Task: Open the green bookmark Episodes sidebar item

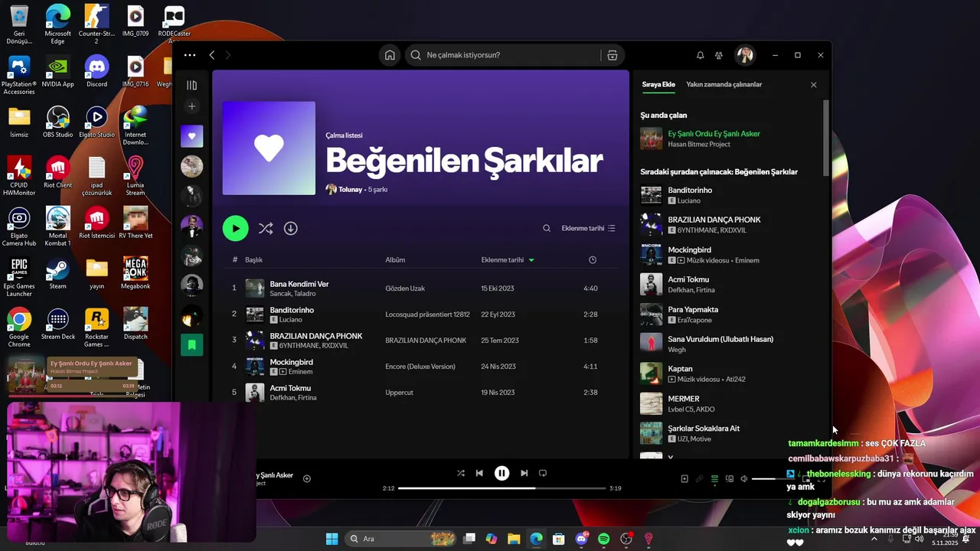Action: click(192, 344)
